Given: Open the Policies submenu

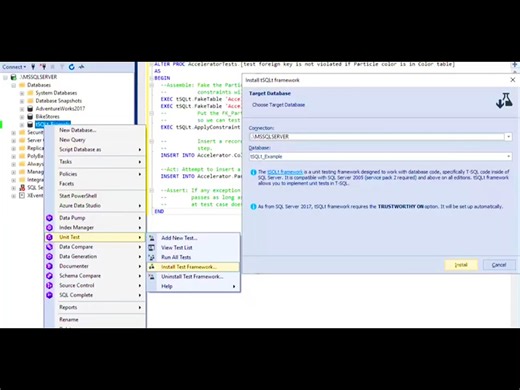Looking at the screenshot, I should [95, 174].
